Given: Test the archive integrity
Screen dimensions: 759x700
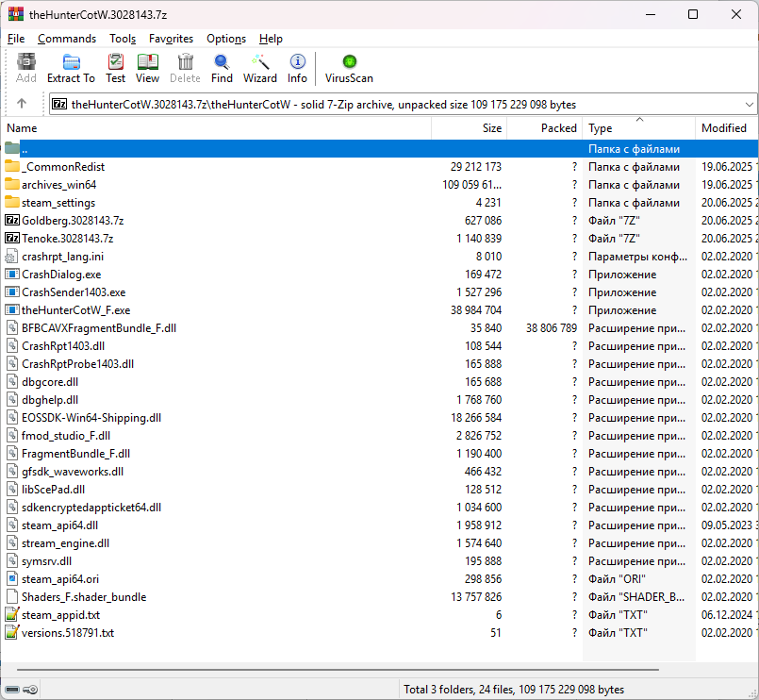Looking at the screenshot, I should 115,66.
